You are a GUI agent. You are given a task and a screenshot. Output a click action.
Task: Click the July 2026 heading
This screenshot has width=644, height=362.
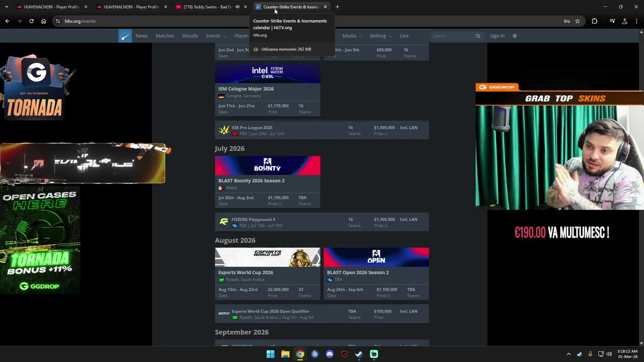pos(229,148)
